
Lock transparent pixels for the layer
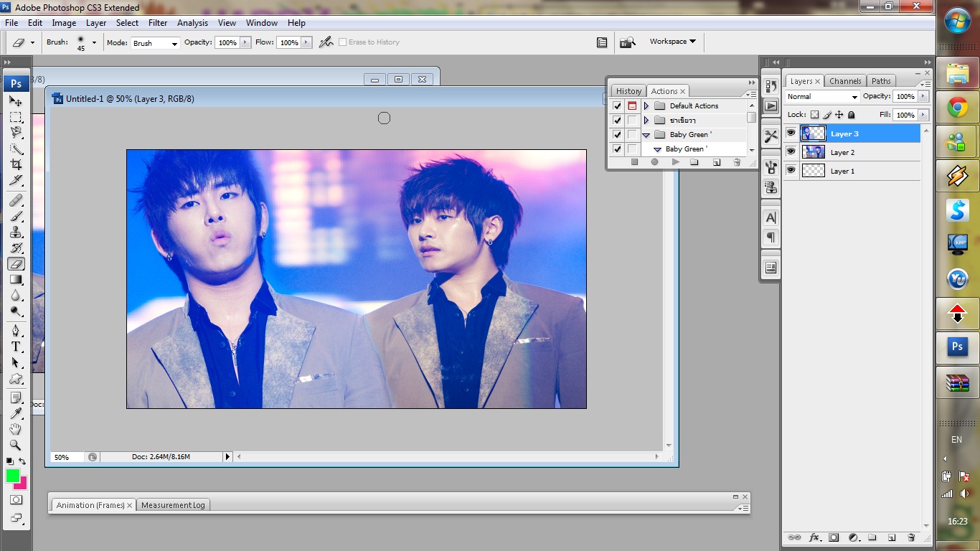pyautogui.click(x=814, y=115)
